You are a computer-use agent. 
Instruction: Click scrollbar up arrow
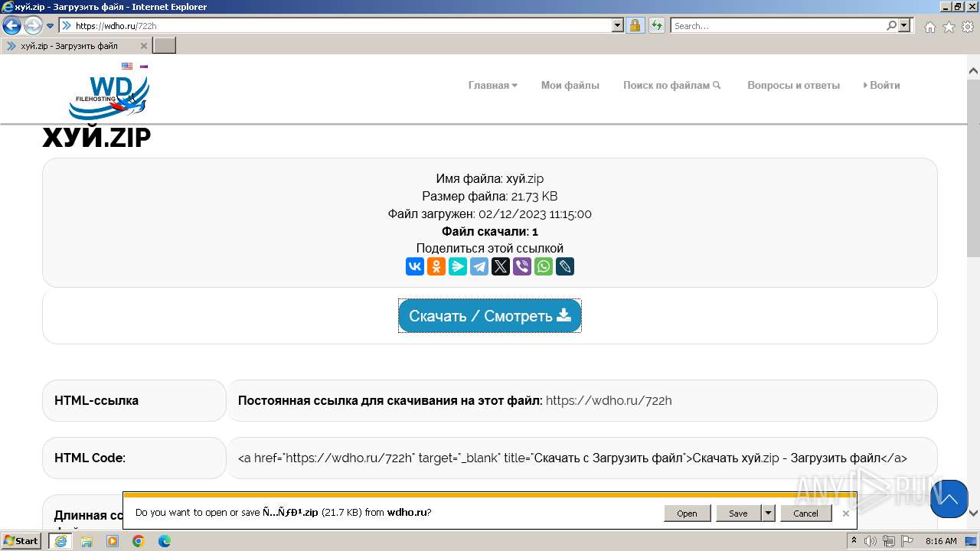(x=973, y=71)
